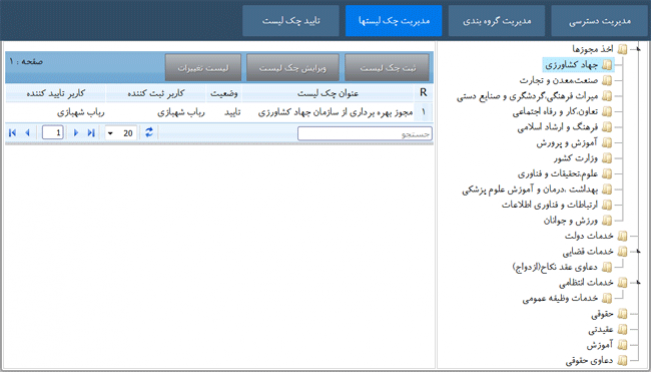Image resolution: width=651 pixels, height=372 pixels.
Task: Click folder icon of عقیدتی
Action: pos(622,330)
